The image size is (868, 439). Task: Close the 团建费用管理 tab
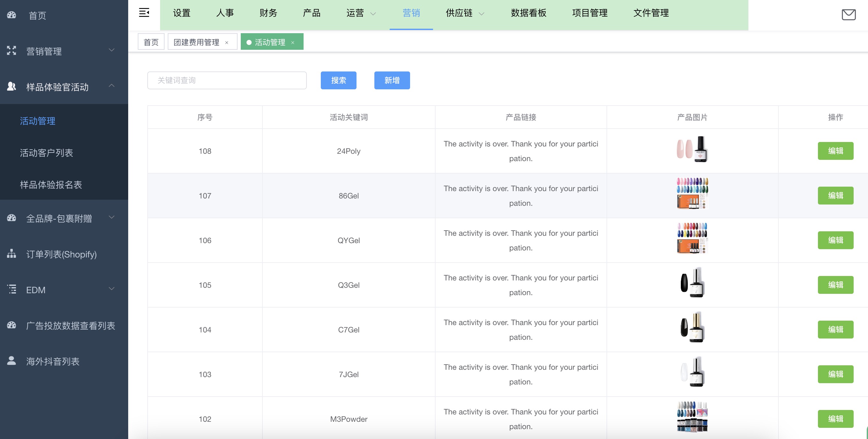tap(227, 42)
